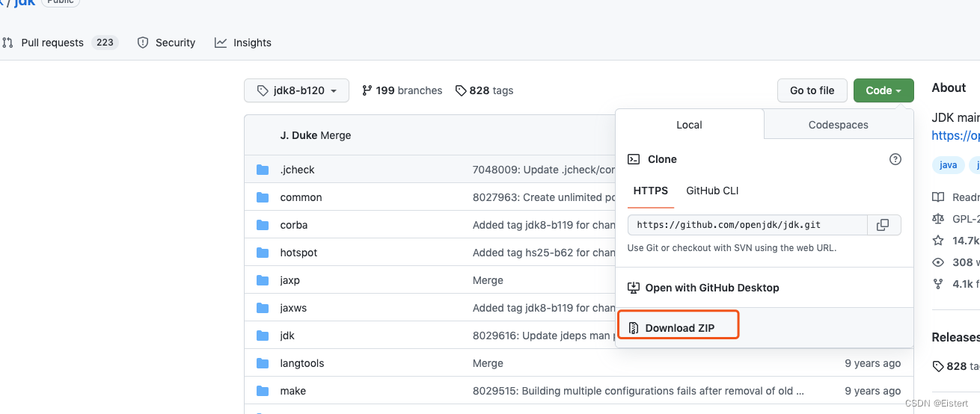Screen dimensions: 980x414
Task: Click the terminal Clone icon
Action: 634,159
